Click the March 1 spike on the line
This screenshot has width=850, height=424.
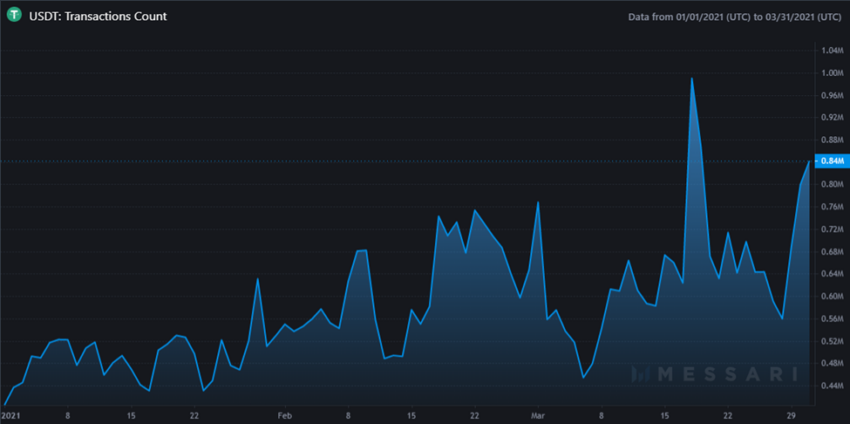click(538, 202)
